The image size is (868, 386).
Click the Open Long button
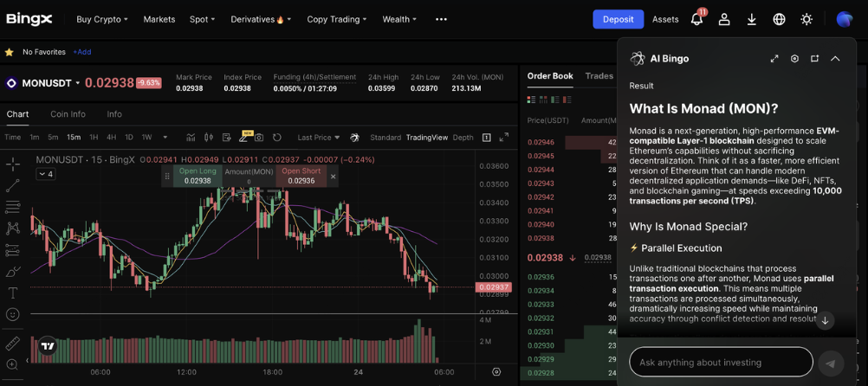198,176
